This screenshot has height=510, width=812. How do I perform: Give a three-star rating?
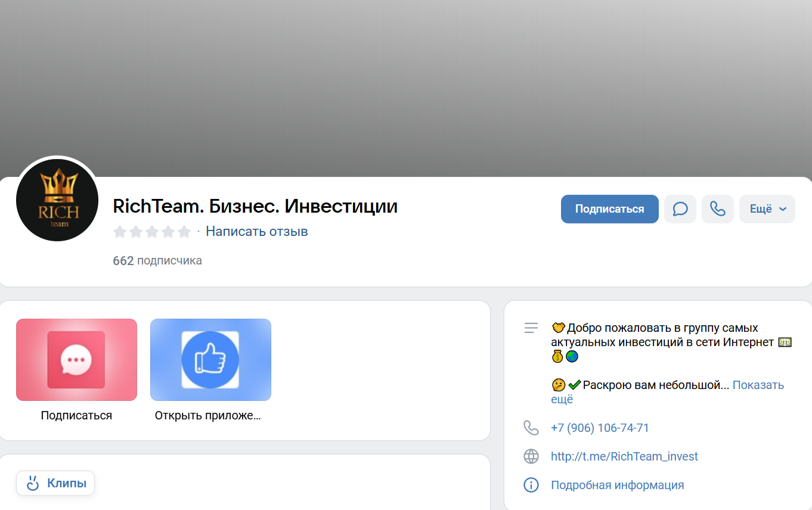(x=152, y=231)
